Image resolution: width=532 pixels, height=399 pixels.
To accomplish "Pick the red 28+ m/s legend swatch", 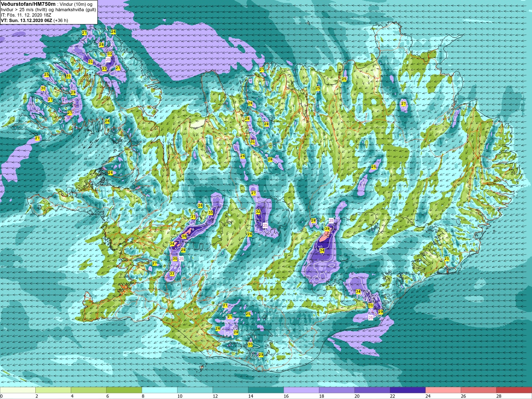I will [514, 390].
